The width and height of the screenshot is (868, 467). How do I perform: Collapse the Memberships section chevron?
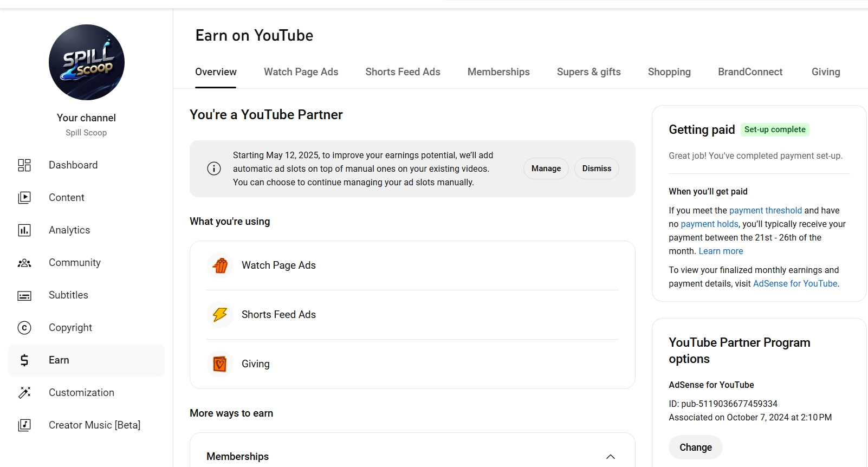click(611, 457)
